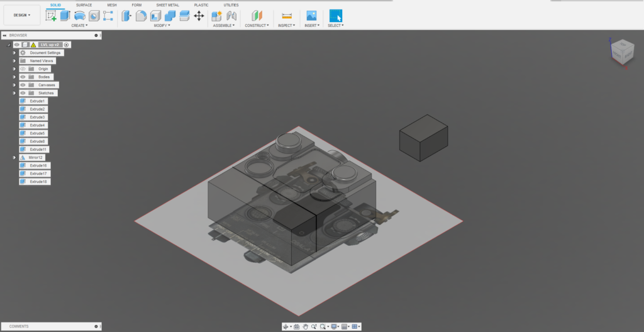Activate the Move/Copy arrows tool
The height and width of the screenshot is (332, 644).
coord(199,16)
